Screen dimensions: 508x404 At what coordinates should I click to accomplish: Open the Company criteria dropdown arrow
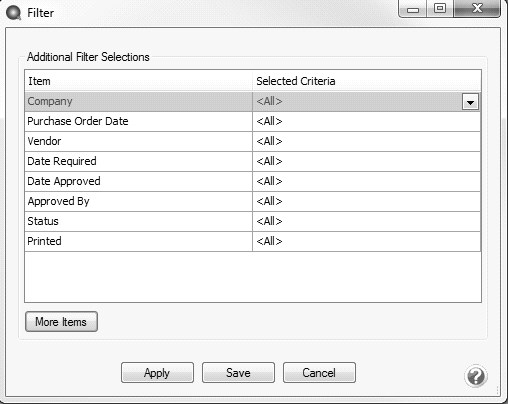pyautogui.click(x=470, y=102)
